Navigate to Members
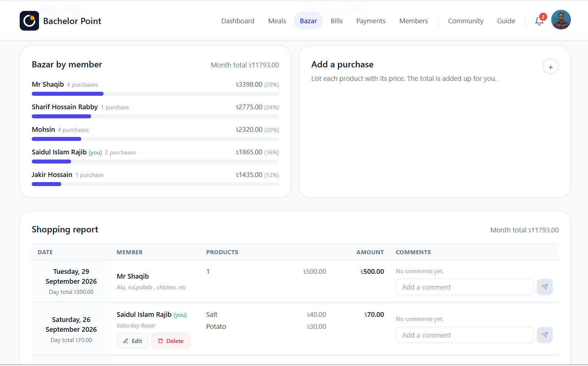Image resolution: width=588 pixels, height=366 pixels. tap(413, 21)
